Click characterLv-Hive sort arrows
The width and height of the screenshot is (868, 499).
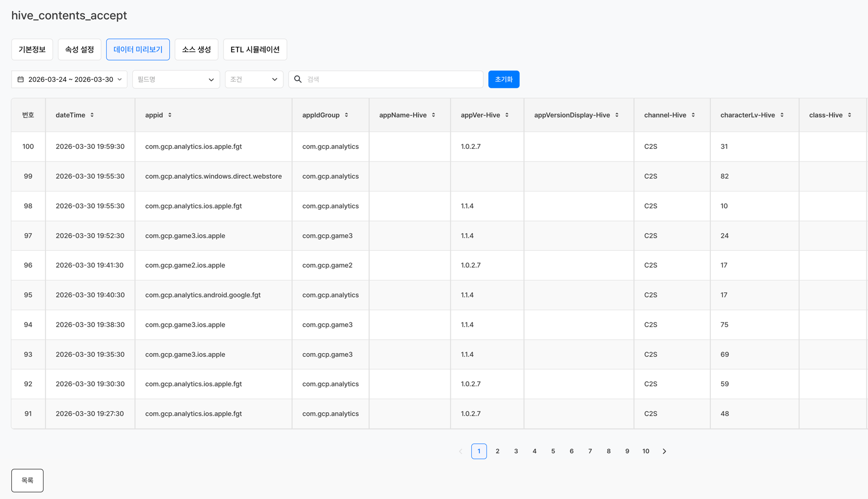(782, 115)
